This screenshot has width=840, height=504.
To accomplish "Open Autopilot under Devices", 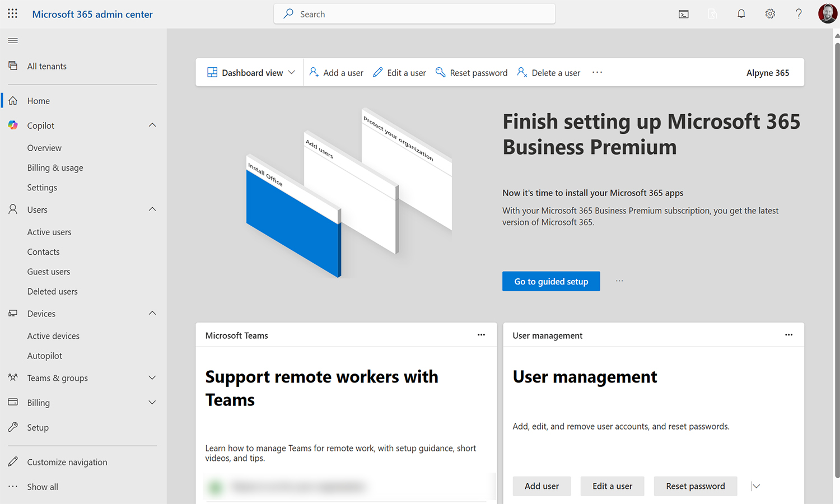I will [x=44, y=356].
